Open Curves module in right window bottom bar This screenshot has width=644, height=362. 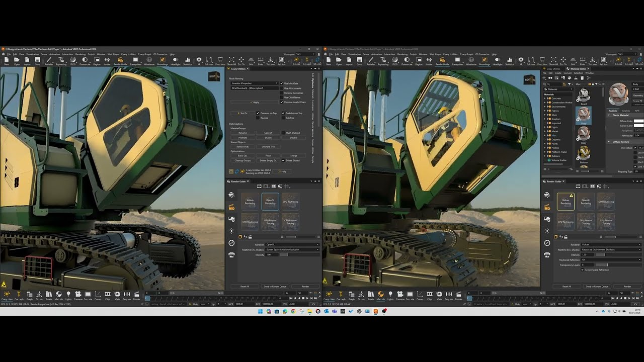[420, 296]
